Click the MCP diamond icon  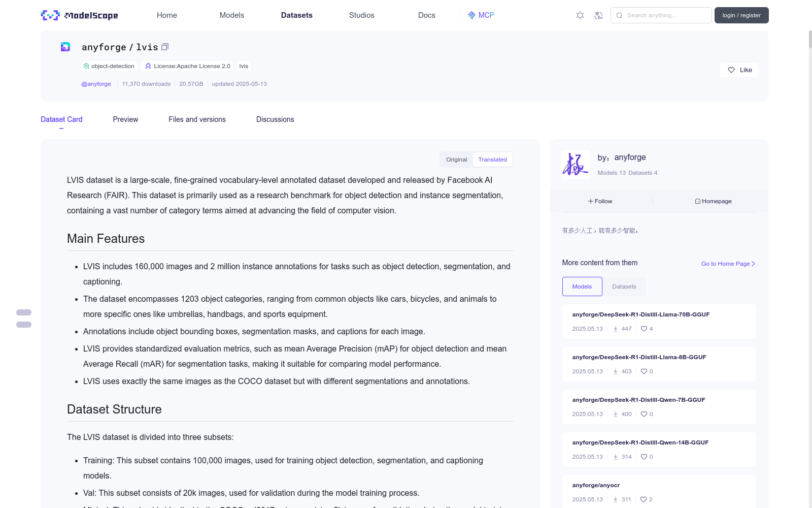(x=471, y=15)
